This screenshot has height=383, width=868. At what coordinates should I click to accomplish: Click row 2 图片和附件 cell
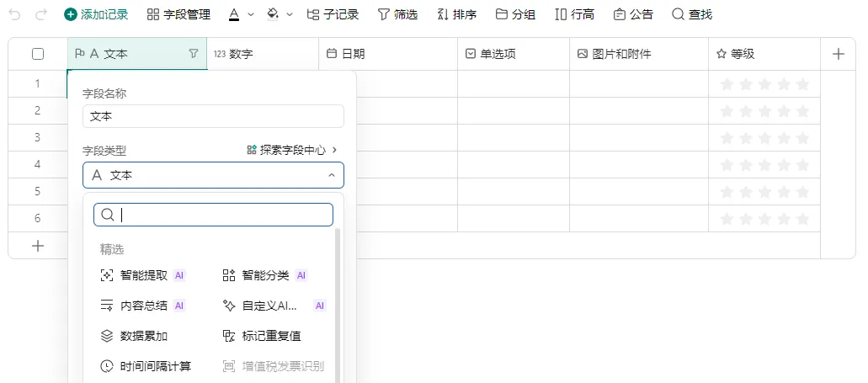tap(639, 111)
